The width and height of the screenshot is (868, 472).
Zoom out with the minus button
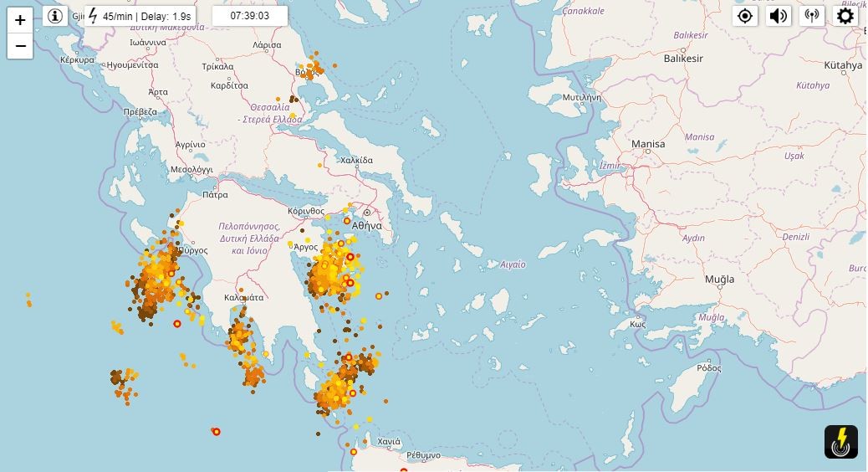click(x=20, y=46)
